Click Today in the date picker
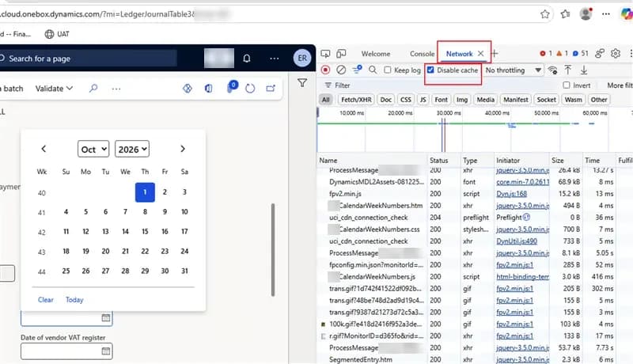The image size is (633, 364). (x=74, y=300)
